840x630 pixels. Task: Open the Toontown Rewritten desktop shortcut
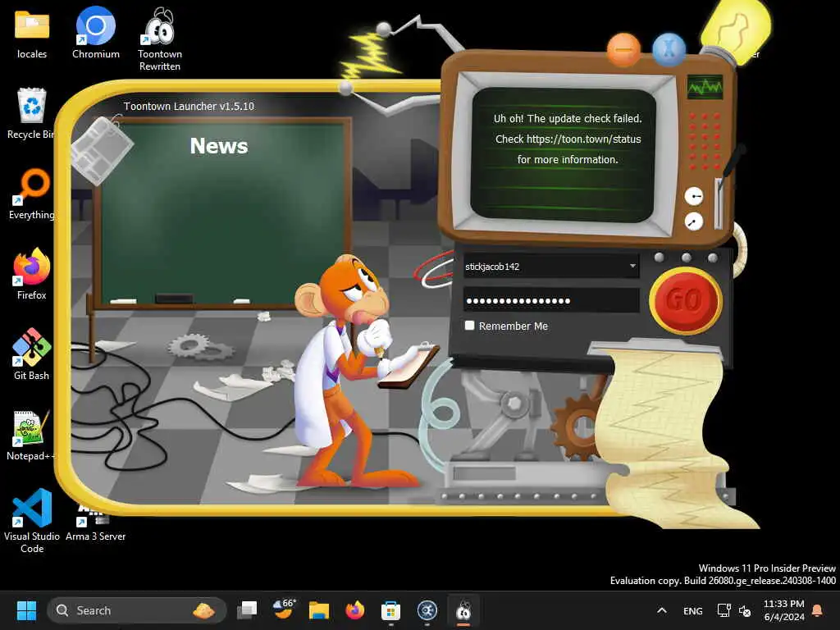click(x=160, y=39)
